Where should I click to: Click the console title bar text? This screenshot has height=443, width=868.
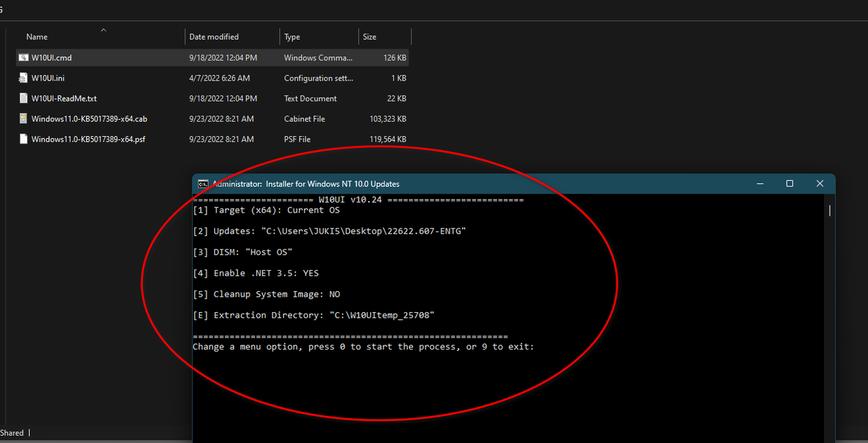point(306,184)
